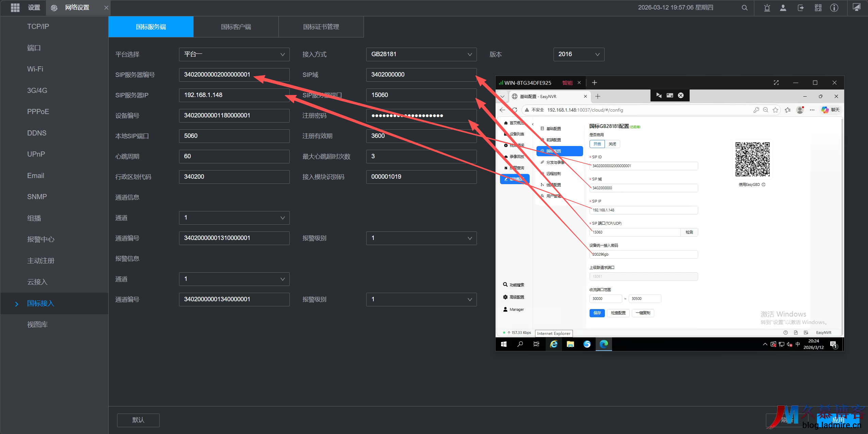The height and width of the screenshot is (434, 868).
Task: Click the QR code icon in top bar
Action: click(x=818, y=8)
